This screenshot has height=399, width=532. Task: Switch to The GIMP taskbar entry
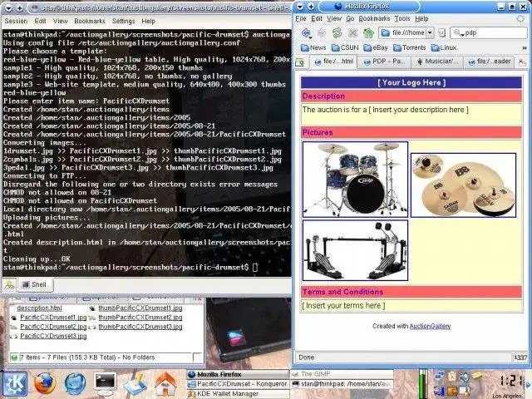pos(342,374)
